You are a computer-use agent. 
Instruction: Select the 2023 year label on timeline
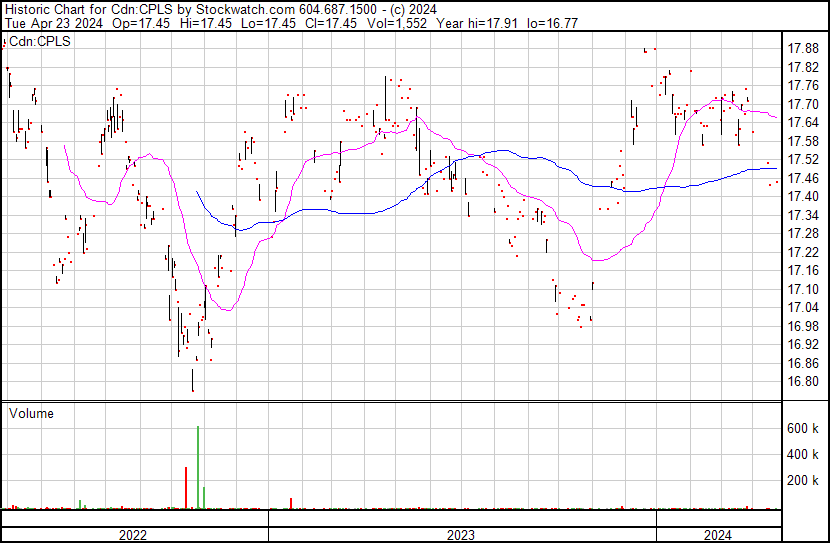[461, 535]
